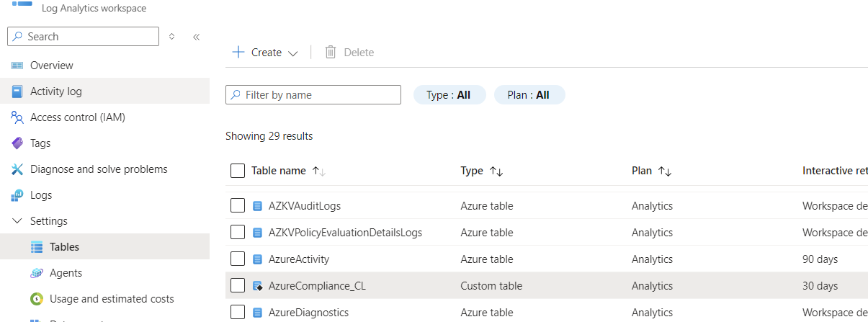Click the Diagnose wrench icon

click(x=17, y=169)
